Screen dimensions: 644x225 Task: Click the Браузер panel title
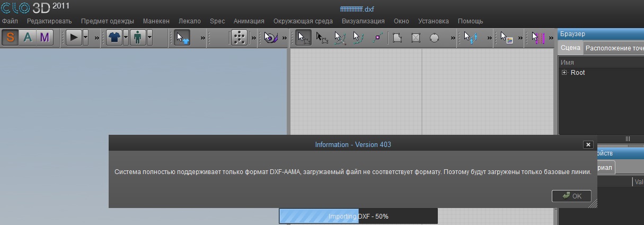572,34
